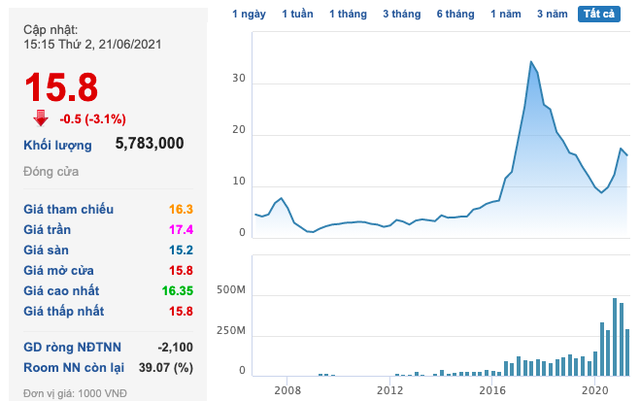640x401 pixels.
Task: Click the 'Giá sàn' label
Action: coord(46,250)
